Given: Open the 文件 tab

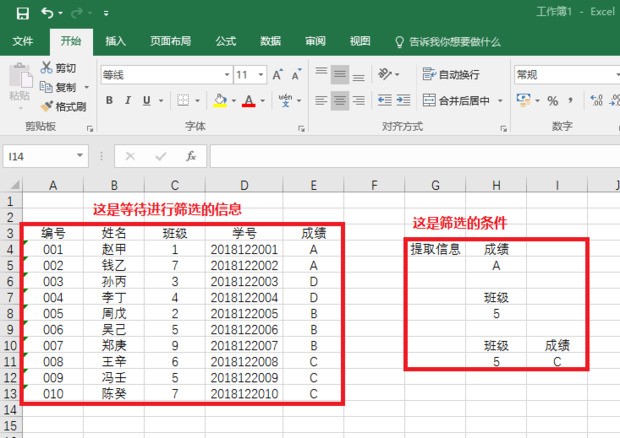Looking at the screenshot, I should click(x=23, y=41).
